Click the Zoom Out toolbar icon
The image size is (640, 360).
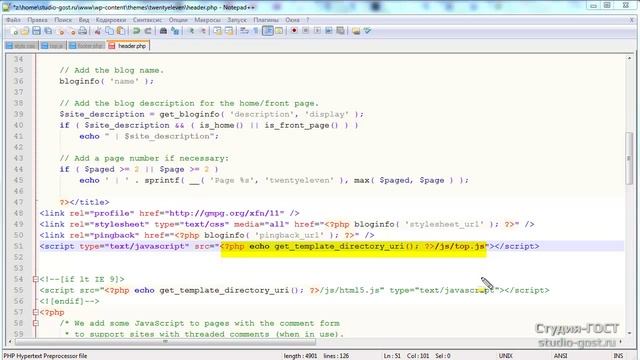(202, 31)
